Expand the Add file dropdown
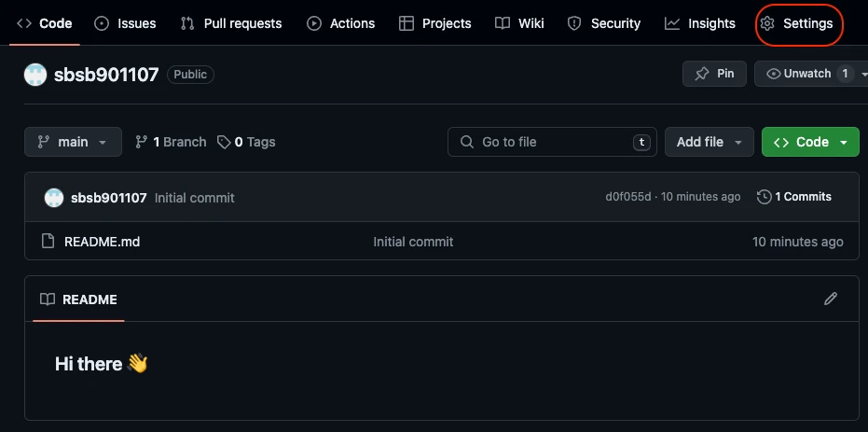 pyautogui.click(x=710, y=142)
